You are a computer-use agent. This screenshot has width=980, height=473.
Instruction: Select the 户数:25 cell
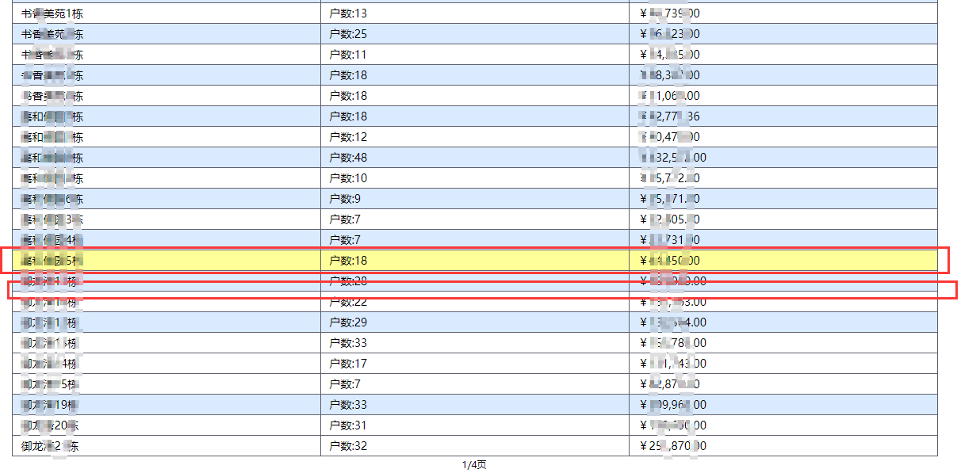475,34
